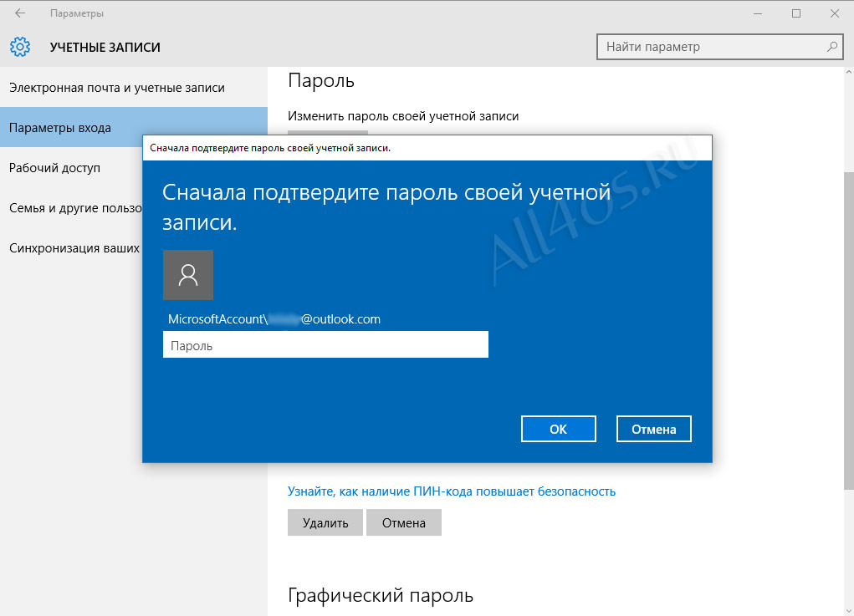This screenshot has width=854, height=616.
Task: Click Отмена in the blue dialog
Action: tap(653, 429)
